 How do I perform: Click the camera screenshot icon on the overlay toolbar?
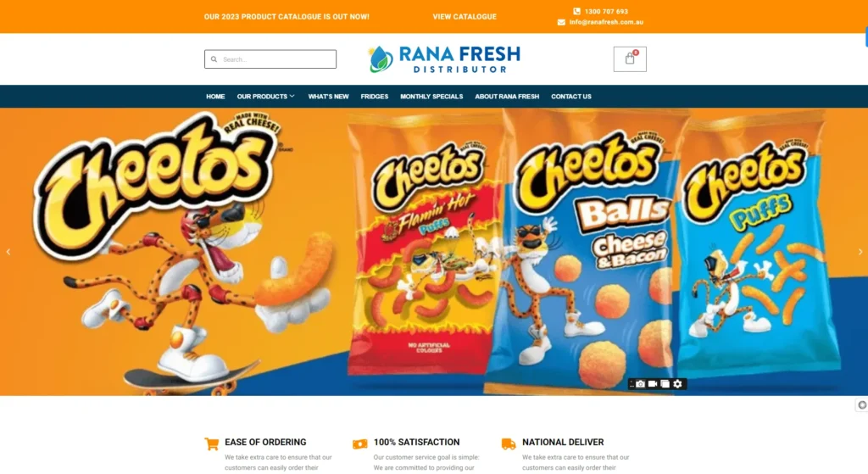[x=640, y=384]
